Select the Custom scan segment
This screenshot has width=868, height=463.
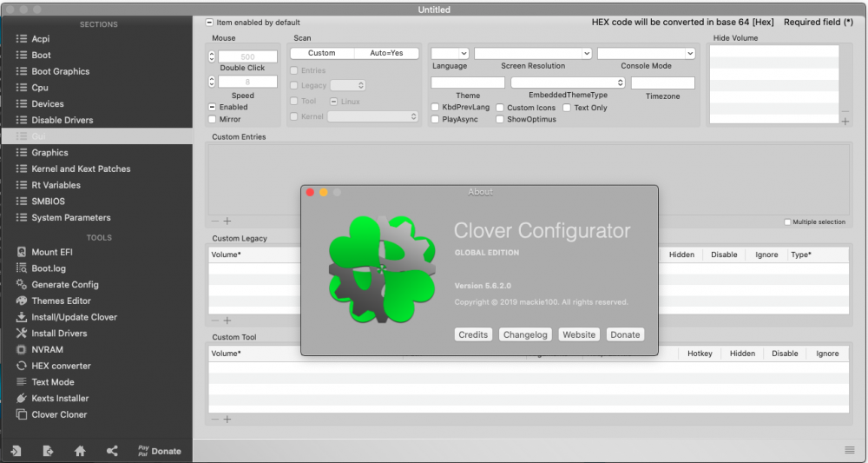[x=322, y=53]
